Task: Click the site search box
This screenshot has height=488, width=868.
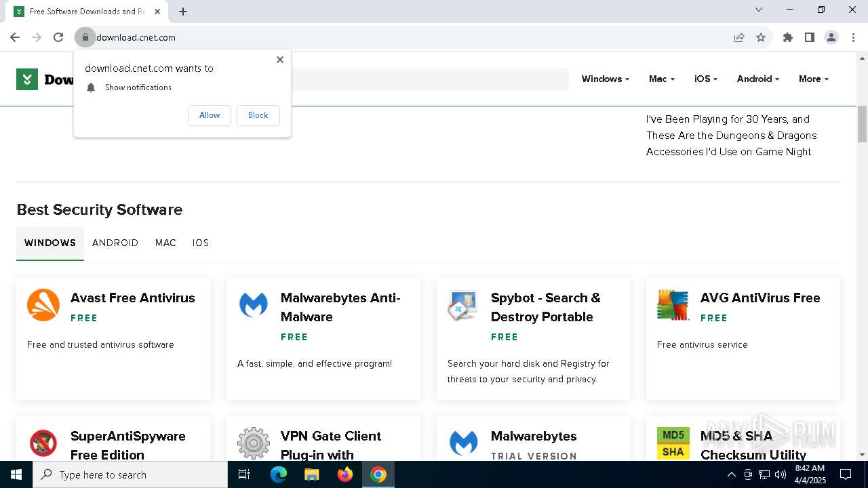Action: tap(430, 79)
